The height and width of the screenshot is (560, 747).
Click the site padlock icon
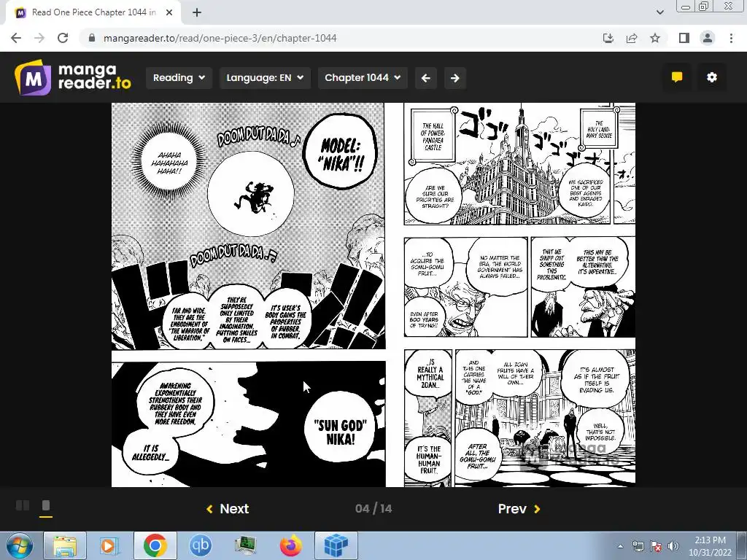[x=92, y=38]
